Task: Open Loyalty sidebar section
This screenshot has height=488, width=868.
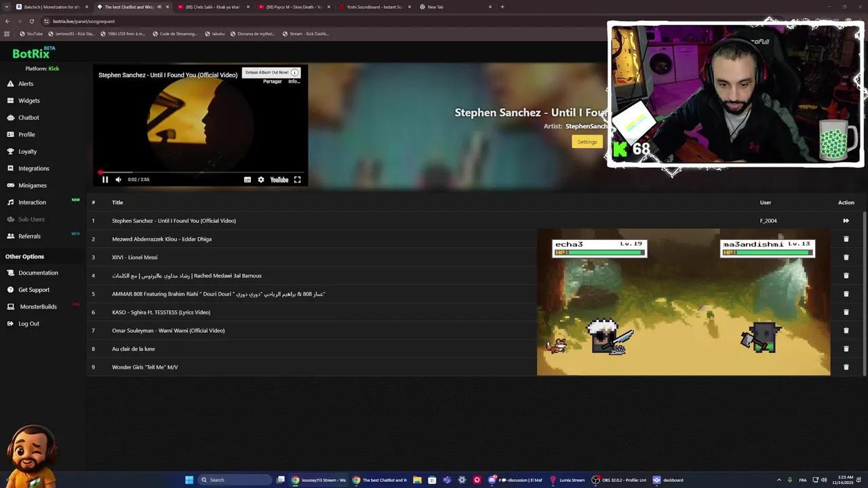Action: coord(27,151)
